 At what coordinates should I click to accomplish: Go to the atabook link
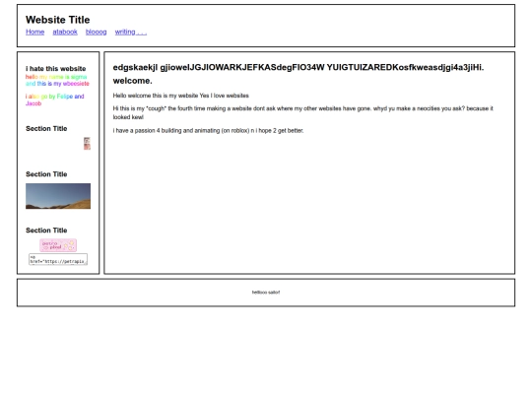(x=65, y=32)
